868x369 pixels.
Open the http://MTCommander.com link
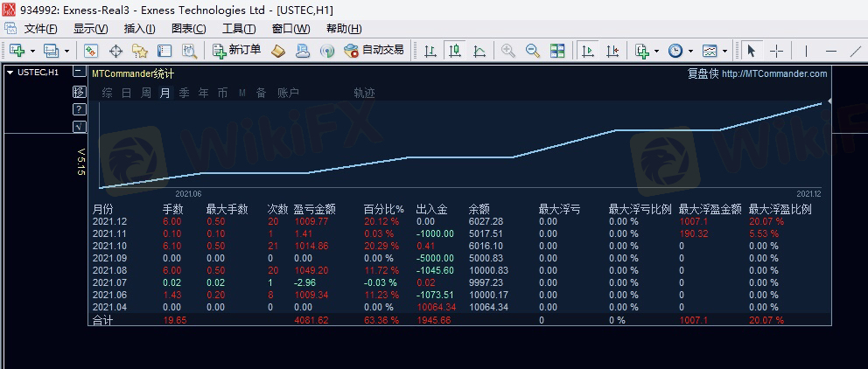coord(773,74)
